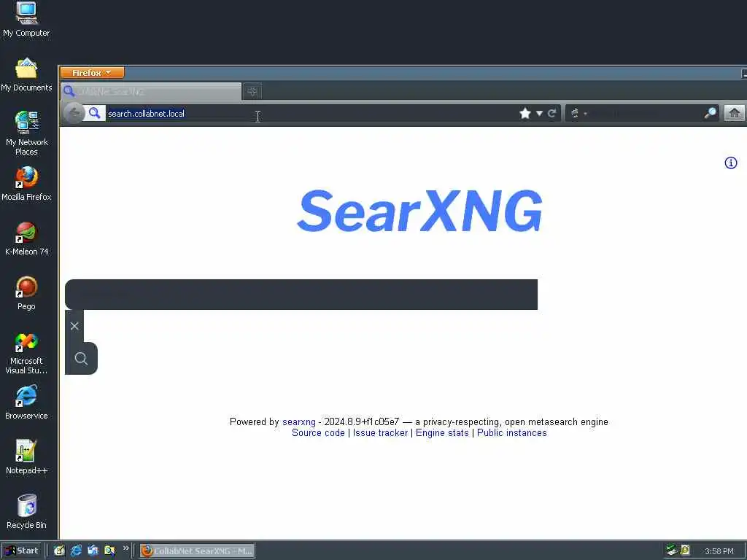
Task: Open My Network Places desktop icon
Action: pyautogui.click(x=26, y=133)
